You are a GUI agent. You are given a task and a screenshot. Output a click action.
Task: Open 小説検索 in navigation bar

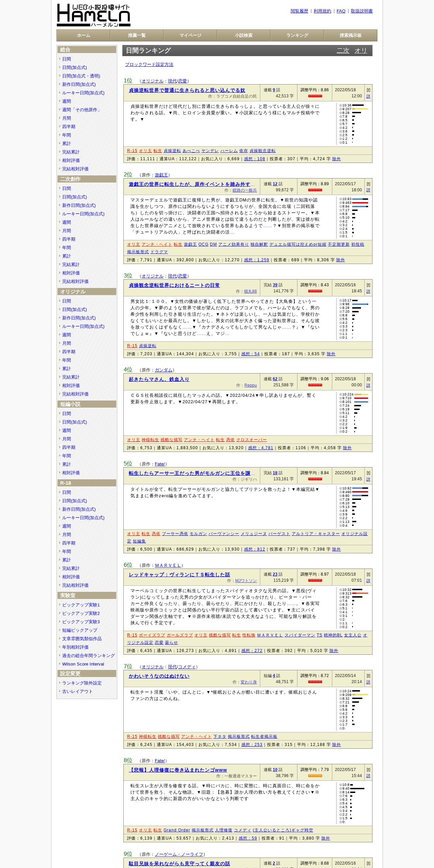pos(244,35)
